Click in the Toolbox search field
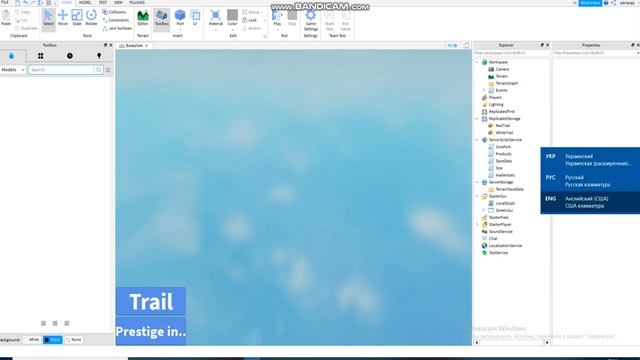Viewport: 640px width, 360px height. (x=61, y=70)
